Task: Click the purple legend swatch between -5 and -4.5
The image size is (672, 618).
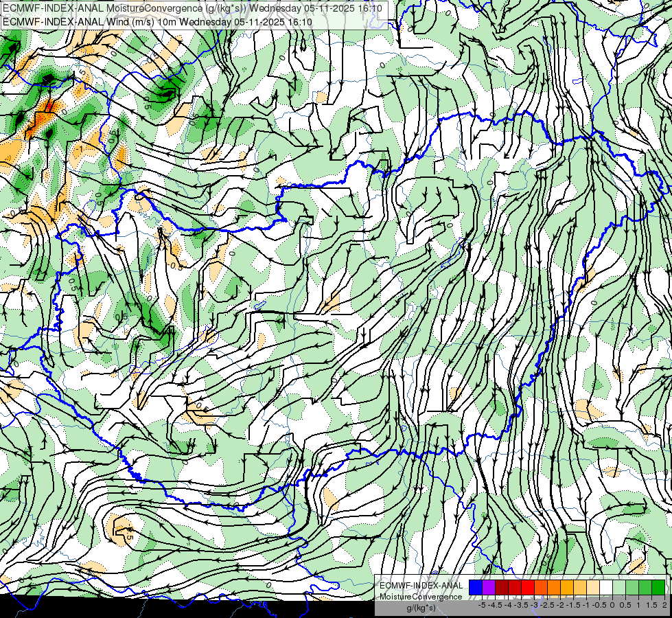Action: (489, 587)
